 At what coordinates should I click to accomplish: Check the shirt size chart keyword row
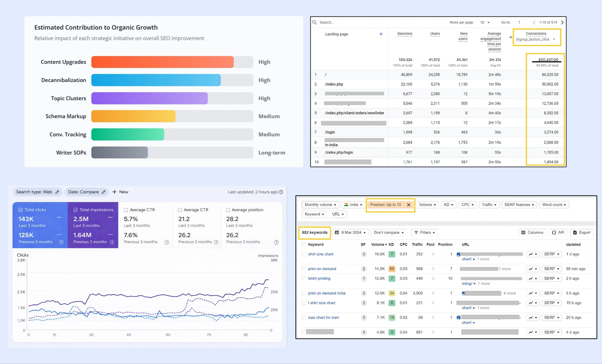point(304,254)
